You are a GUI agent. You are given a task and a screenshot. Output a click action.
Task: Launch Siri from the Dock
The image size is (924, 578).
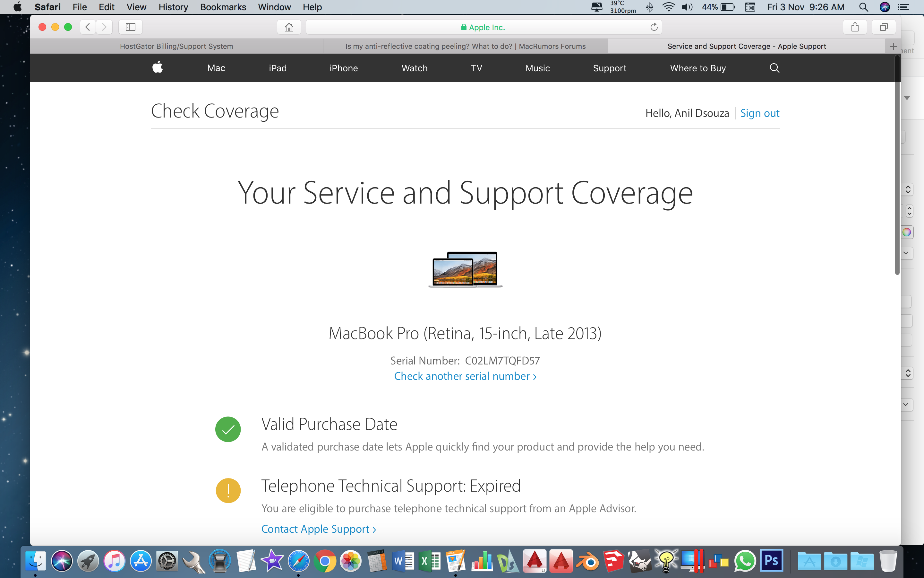tap(62, 561)
